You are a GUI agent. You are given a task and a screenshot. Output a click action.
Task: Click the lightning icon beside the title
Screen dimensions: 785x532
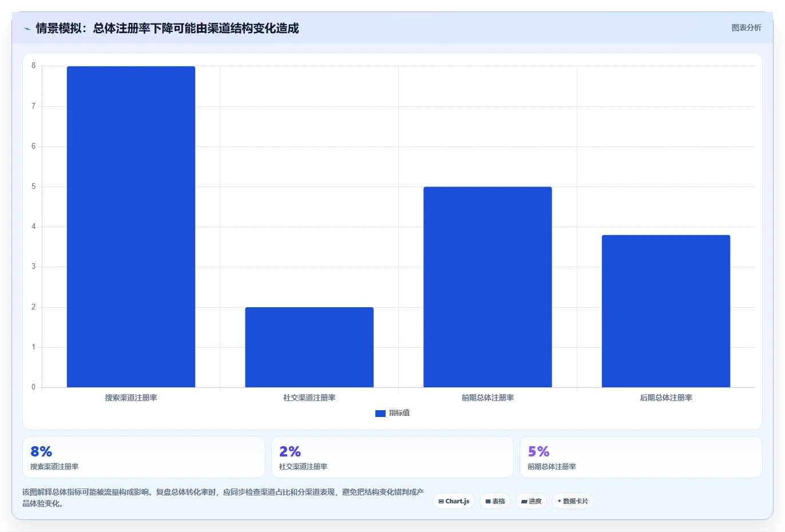click(x=27, y=29)
